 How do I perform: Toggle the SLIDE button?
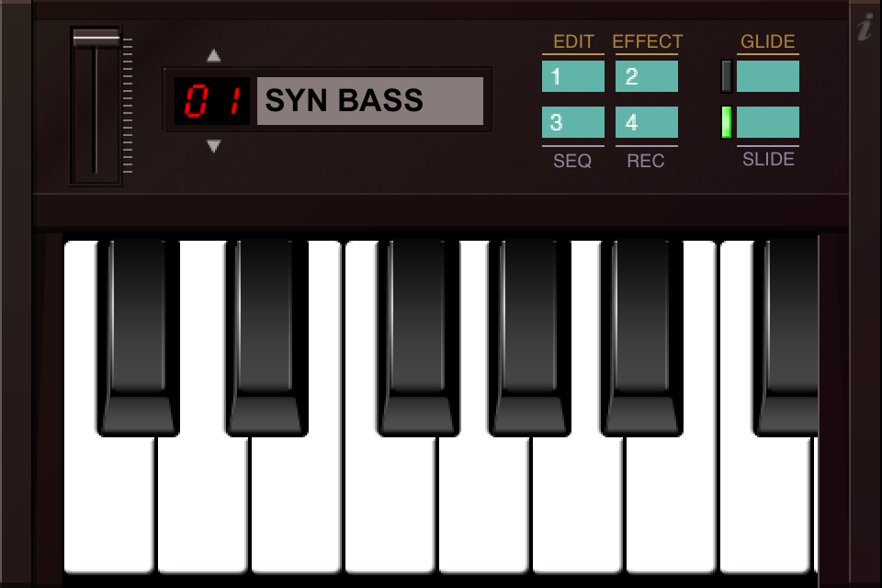click(768, 122)
